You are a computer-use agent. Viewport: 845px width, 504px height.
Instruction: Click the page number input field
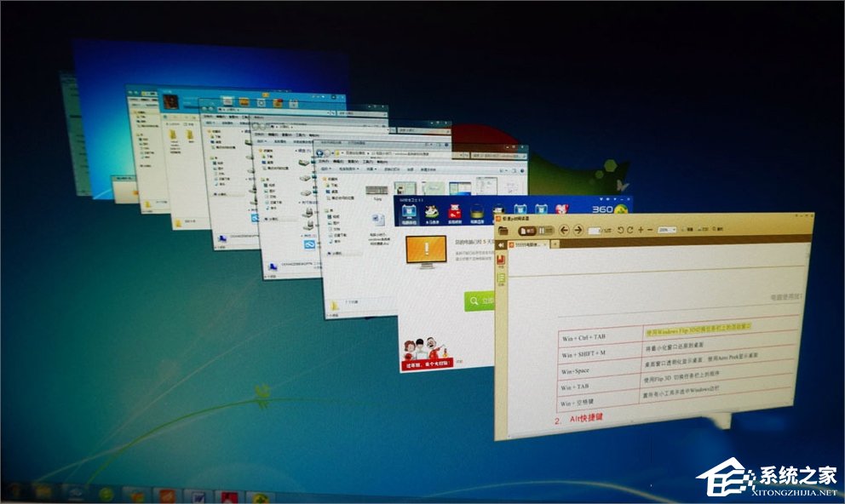[x=595, y=230]
